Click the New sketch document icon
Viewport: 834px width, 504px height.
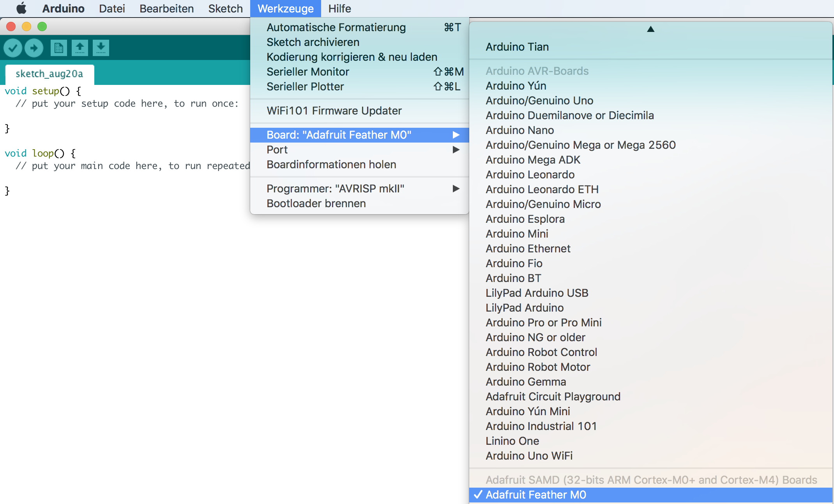pyautogui.click(x=59, y=48)
